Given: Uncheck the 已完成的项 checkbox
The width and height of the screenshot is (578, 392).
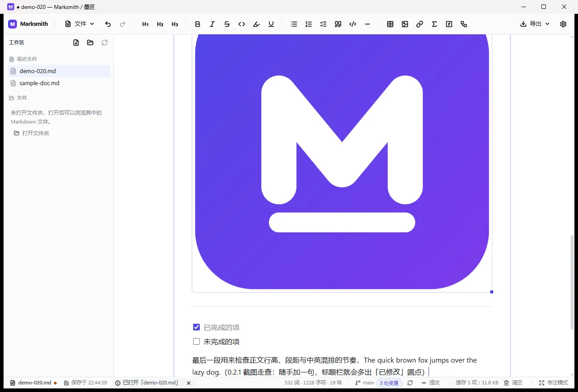Looking at the screenshot, I should click(x=196, y=327).
